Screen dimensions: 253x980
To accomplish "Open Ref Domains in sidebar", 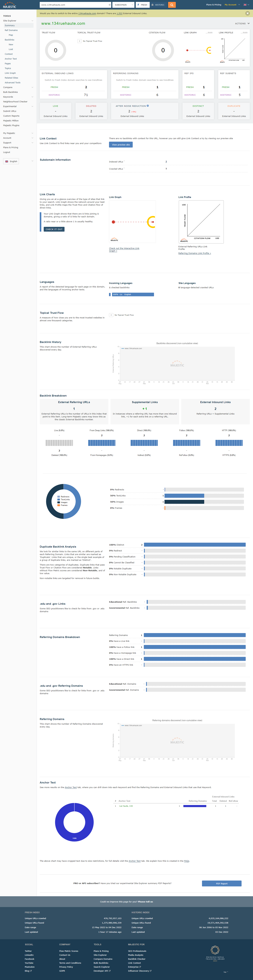I will (11, 30).
